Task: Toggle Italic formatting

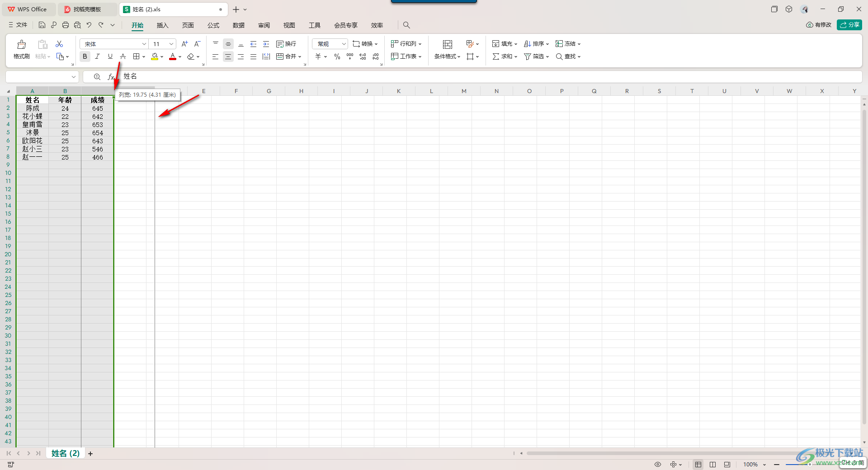Action: [x=98, y=56]
